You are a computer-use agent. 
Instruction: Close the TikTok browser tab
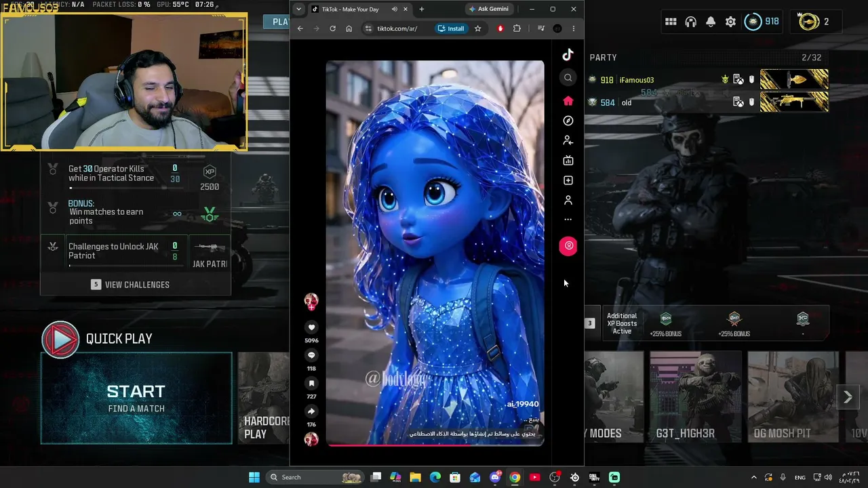[x=406, y=9]
